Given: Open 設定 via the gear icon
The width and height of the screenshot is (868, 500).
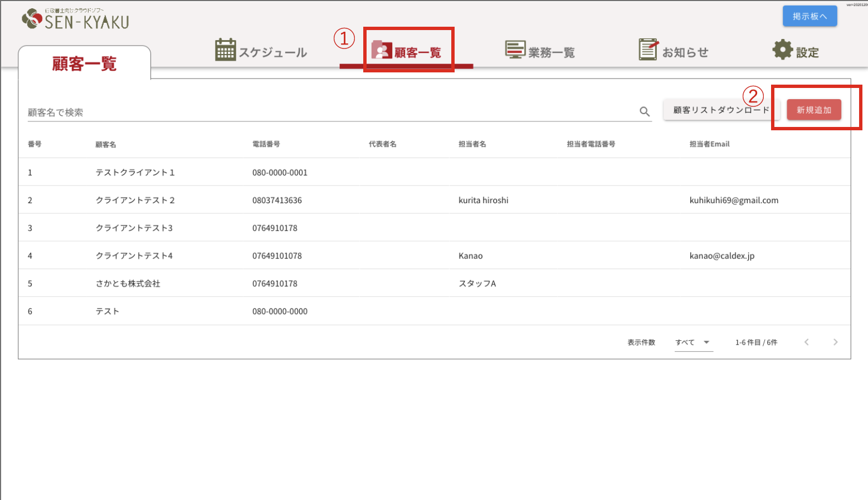Looking at the screenshot, I should (782, 50).
